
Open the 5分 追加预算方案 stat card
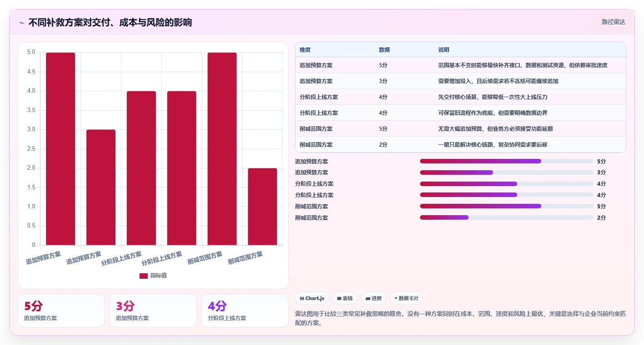61,310
